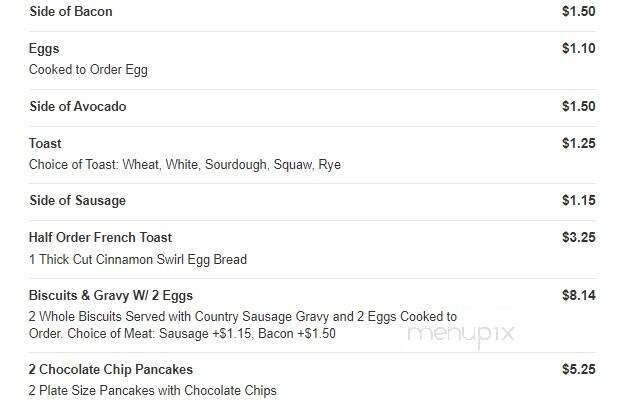Click the $5.25 pancakes price
Screen dimensions: 640x416
coord(578,369)
